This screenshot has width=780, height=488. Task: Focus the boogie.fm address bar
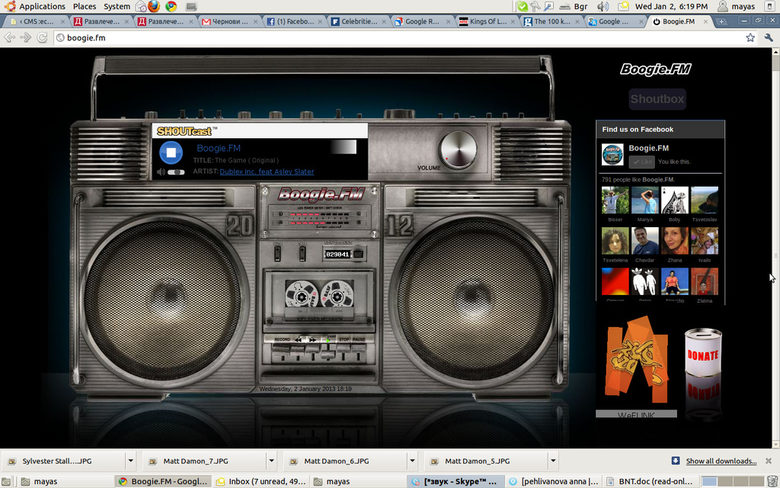coord(400,38)
